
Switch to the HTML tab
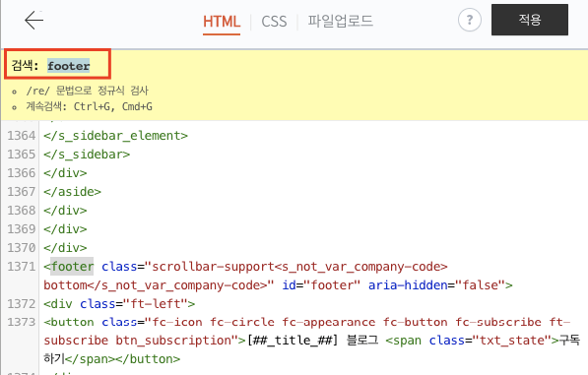pyautogui.click(x=222, y=22)
